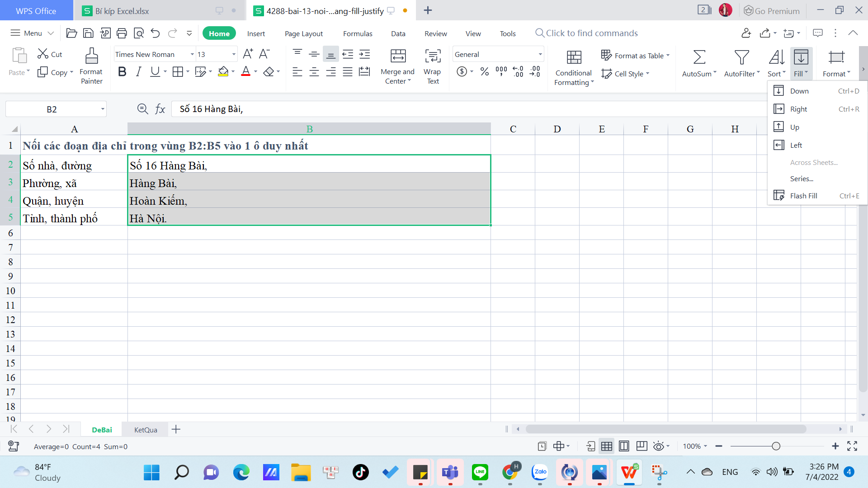Click the AutoFilter funnel icon
The height and width of the screenshot is (488, 868).
[x=741, y=57]
